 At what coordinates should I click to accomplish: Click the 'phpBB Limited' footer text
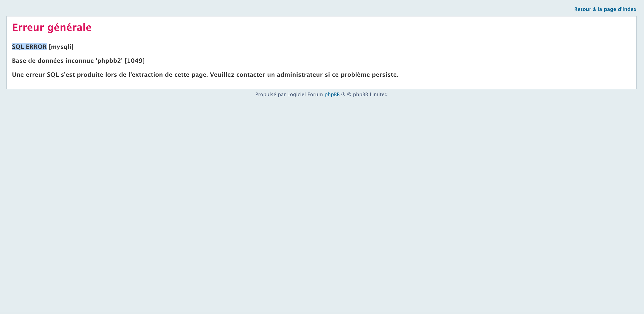[370, 95]
